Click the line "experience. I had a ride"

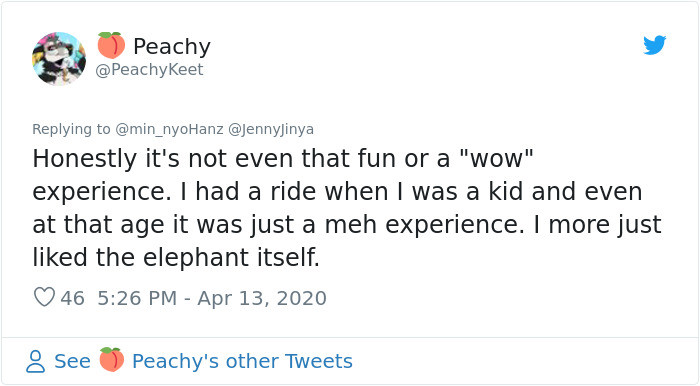click(338, 191)
